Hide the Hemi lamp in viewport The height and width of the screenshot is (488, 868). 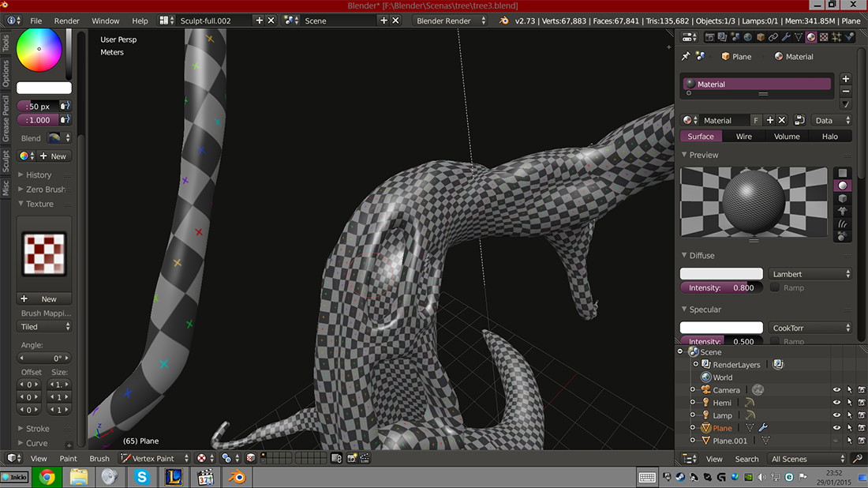pyautogui.click(x=837, y=404)
